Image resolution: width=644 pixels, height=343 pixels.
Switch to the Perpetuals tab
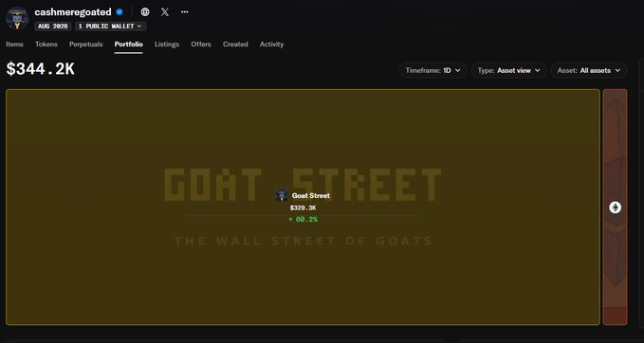86,45
